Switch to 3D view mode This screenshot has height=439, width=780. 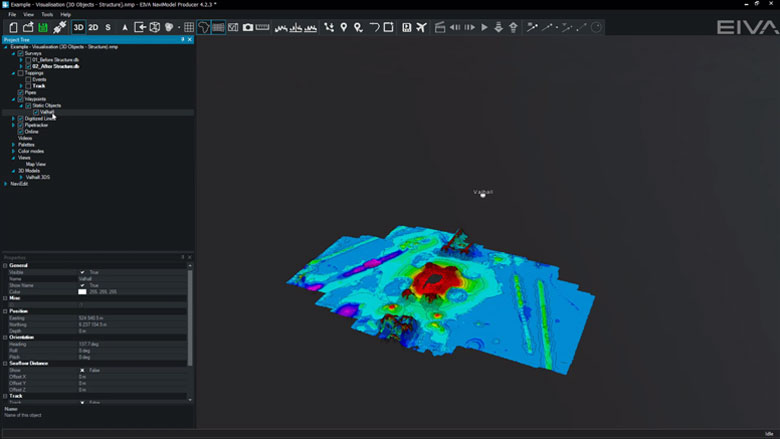78,27
